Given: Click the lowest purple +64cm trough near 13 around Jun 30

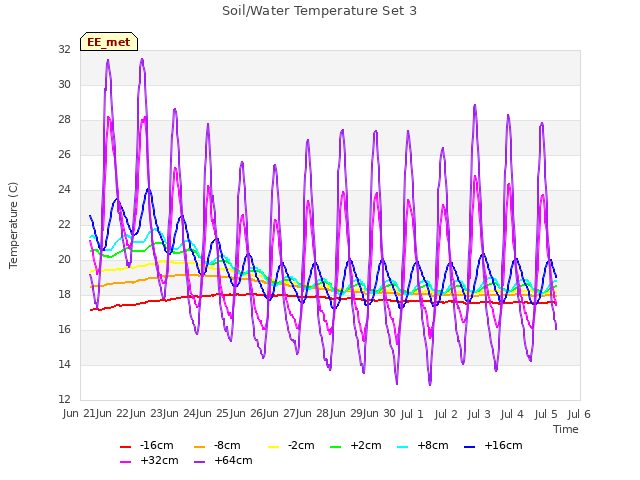Looking at the screenshot, I should pos(397,383).
